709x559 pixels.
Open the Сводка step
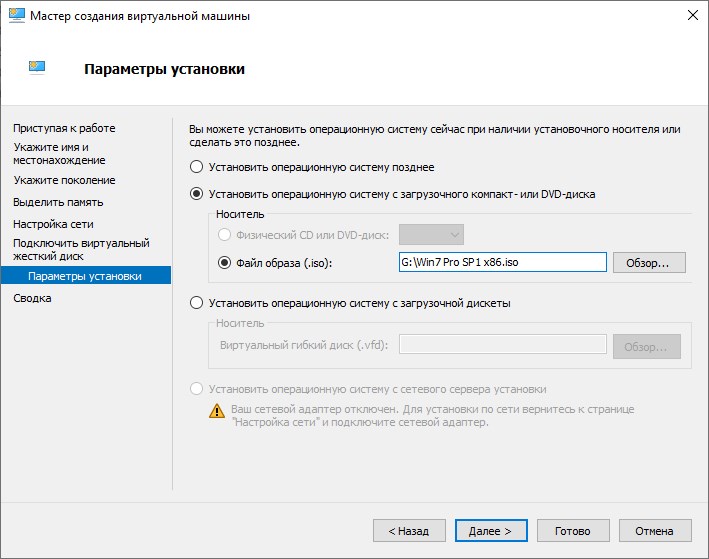point(32,298)
